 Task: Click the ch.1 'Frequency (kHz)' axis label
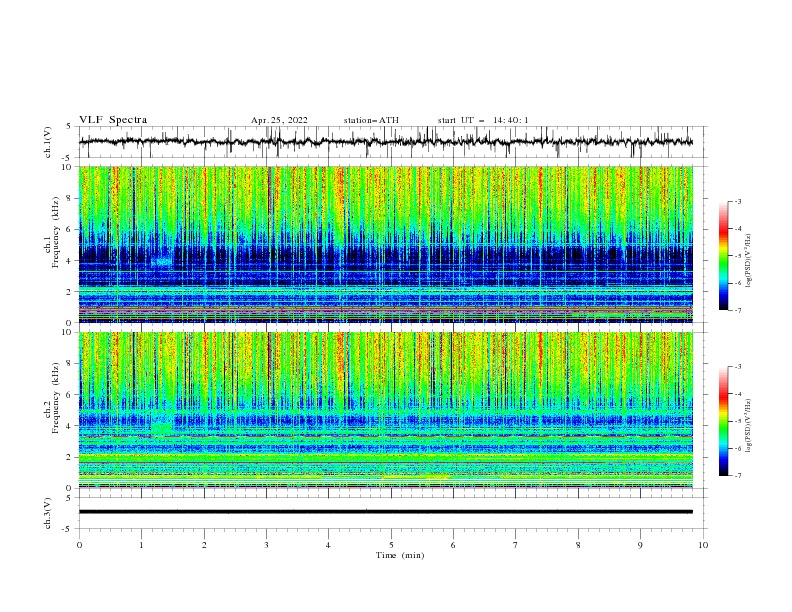(x=56, y=232)
